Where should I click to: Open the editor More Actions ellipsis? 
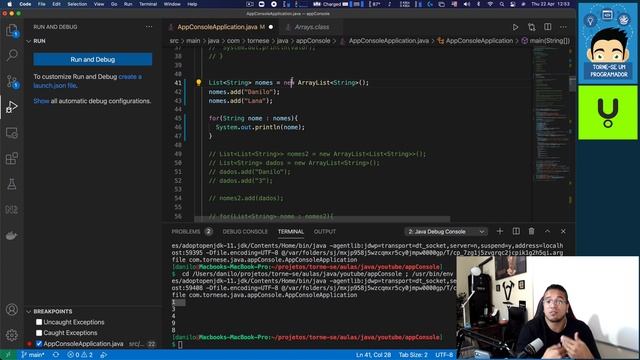pos(563,27)
